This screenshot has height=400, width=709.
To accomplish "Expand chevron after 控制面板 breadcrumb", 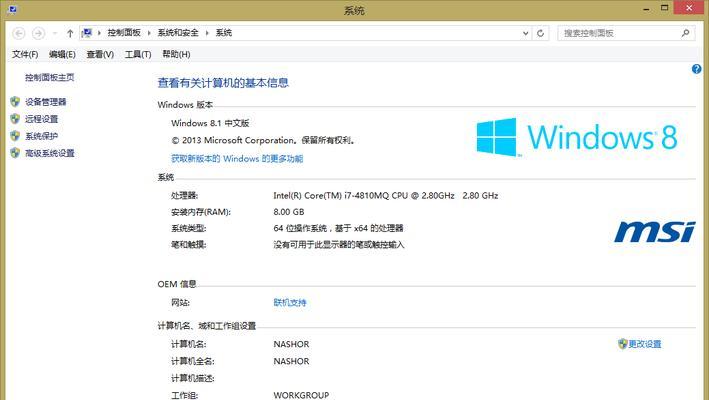I will (149, 33).
